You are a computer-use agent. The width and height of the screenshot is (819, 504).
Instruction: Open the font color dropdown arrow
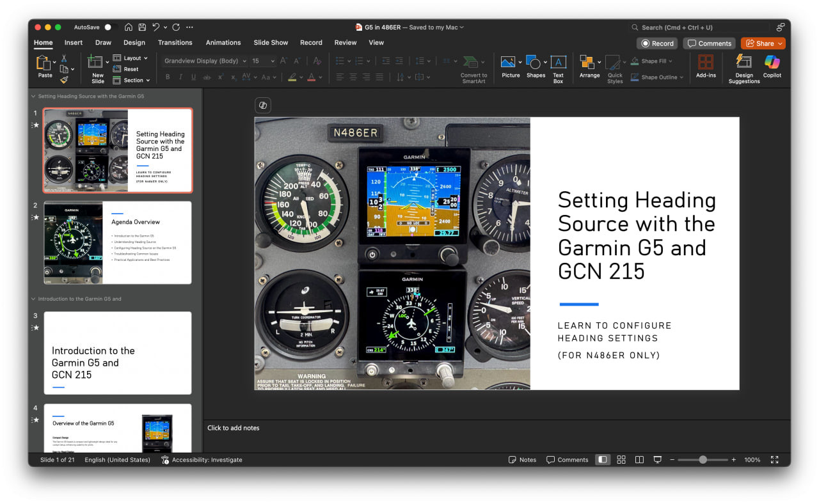click(x=319, y=77)
